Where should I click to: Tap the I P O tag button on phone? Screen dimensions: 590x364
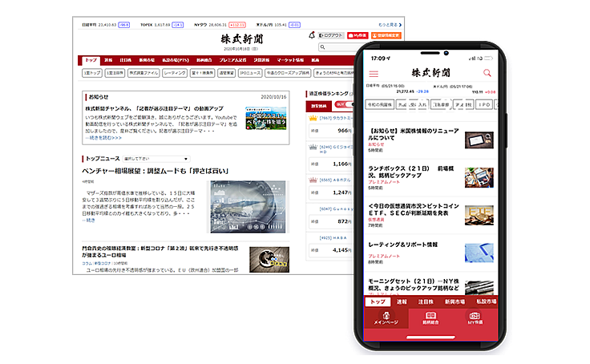pyautogui.click(x=484, y=104)
